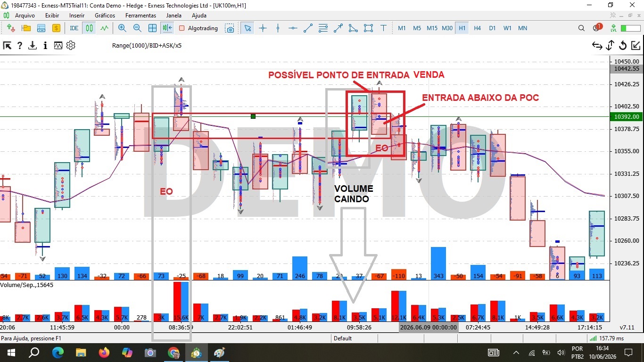Click the question mark help icon
644x362 pixels.
(x=20, y=46)
